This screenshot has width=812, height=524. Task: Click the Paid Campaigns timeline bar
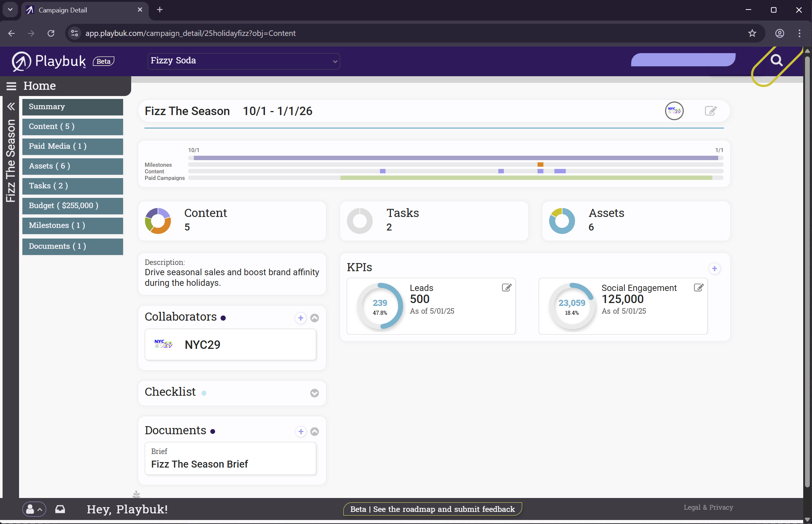pyautogui.click(x=527, y=178)
